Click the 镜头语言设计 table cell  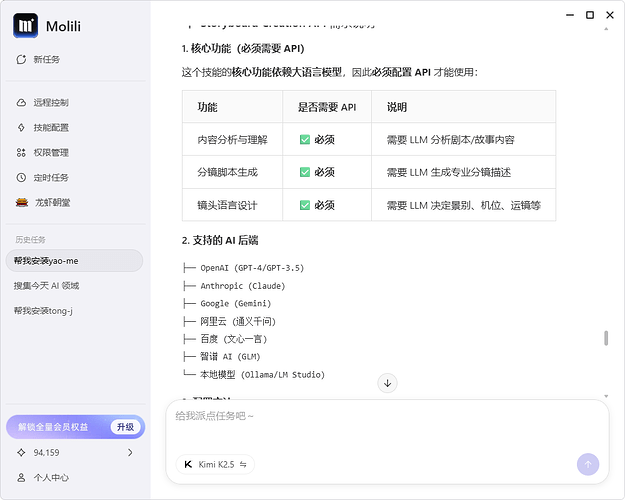coord(232,205)
